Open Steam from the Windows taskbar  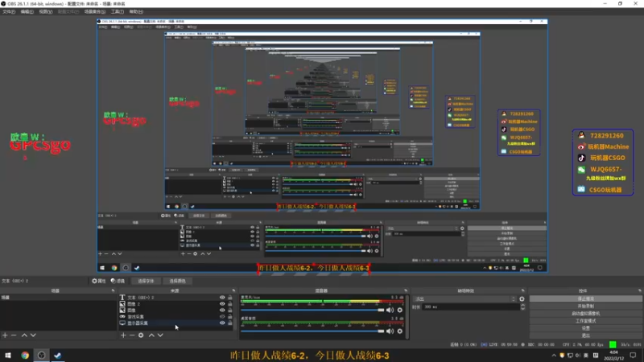pos(57,356)
